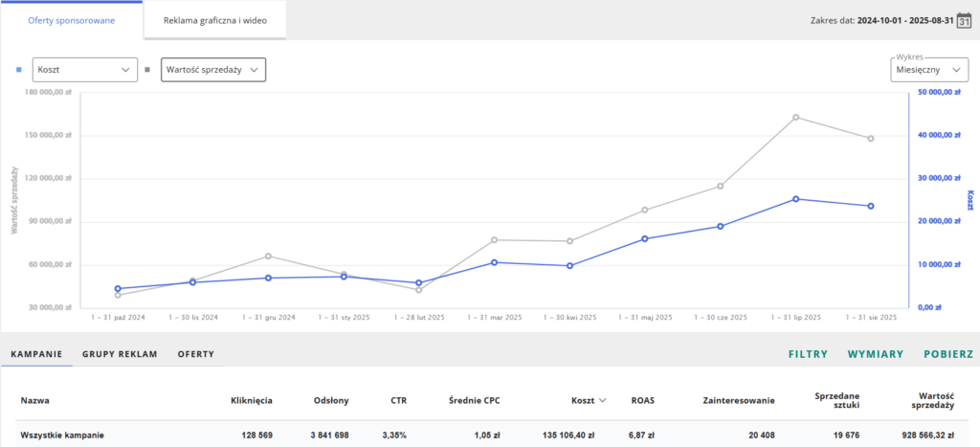Click POBIERZ to download report

tap(948, 354)
